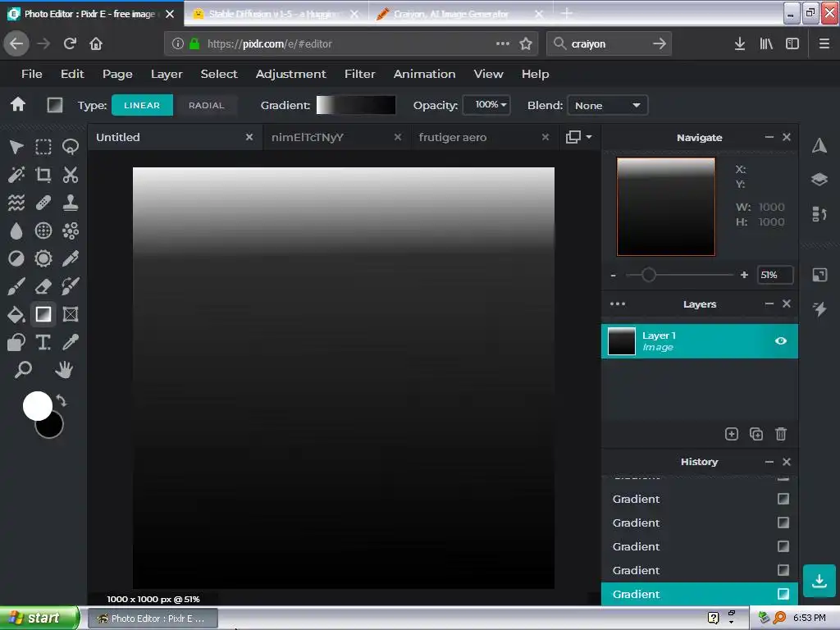Open the File menu
Viewport: 840px width, 630px height.
[x=32, y=74]
